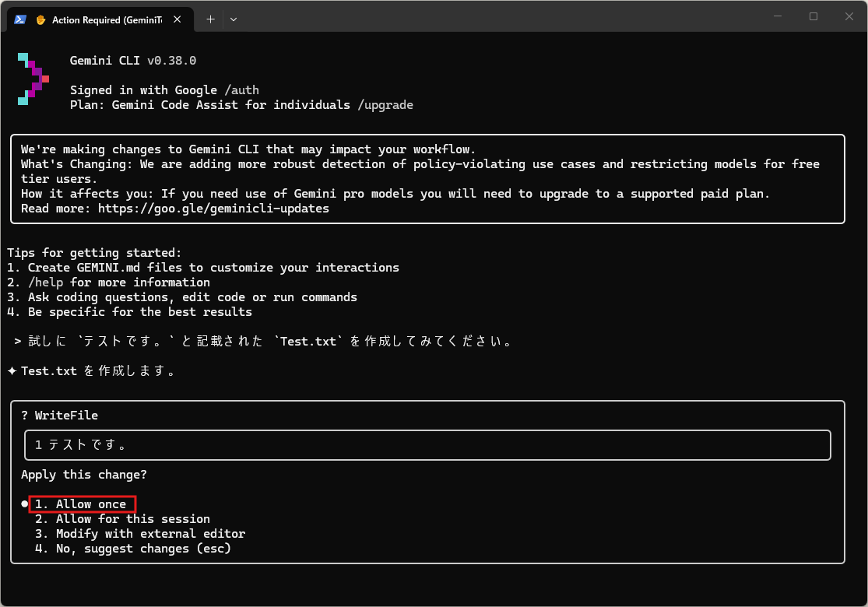Open the goo.gle/geminicli-updates link
The width and height of the screenshot is (868, 607).
(213, 209)
